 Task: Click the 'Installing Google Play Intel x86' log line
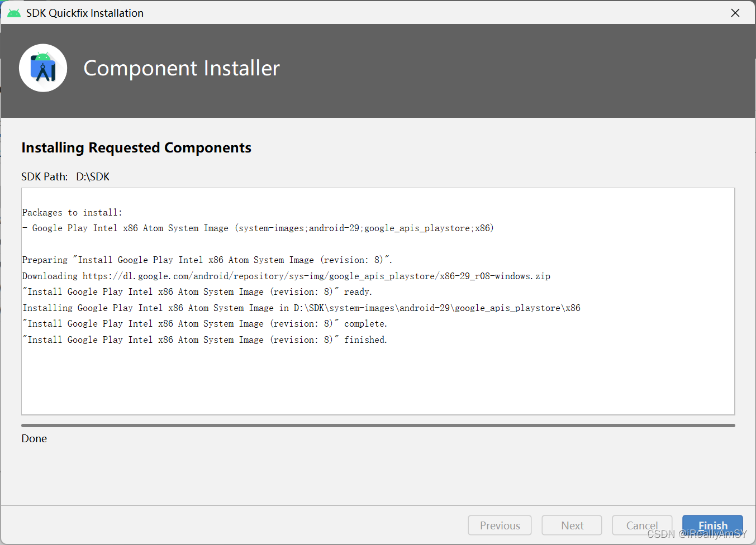(301, 308)
